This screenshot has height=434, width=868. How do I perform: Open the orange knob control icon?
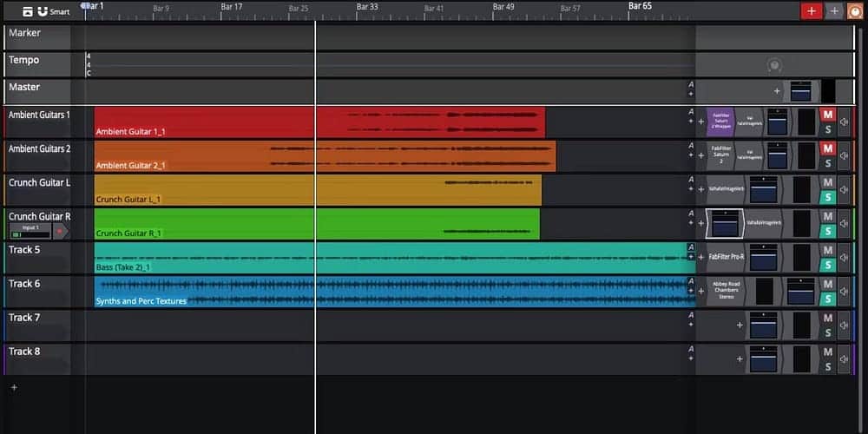[x=855, y=11]
